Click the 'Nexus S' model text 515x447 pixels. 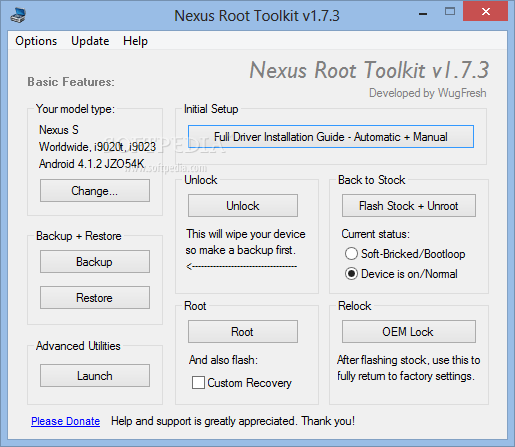[59, 130]
